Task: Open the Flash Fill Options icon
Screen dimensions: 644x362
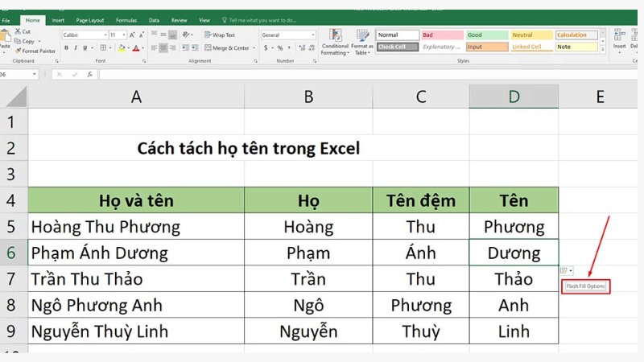Action: point(567,270)
